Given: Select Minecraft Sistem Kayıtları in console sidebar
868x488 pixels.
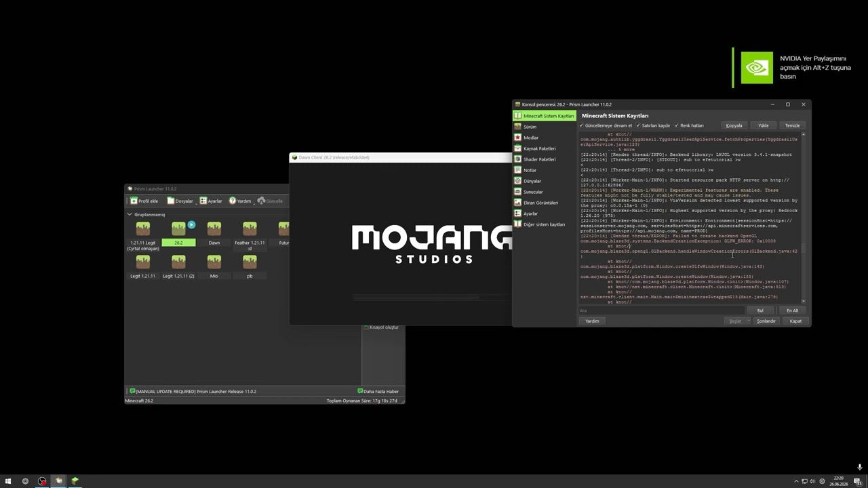Looking at the screenshot, I should [x=544, y=116].
